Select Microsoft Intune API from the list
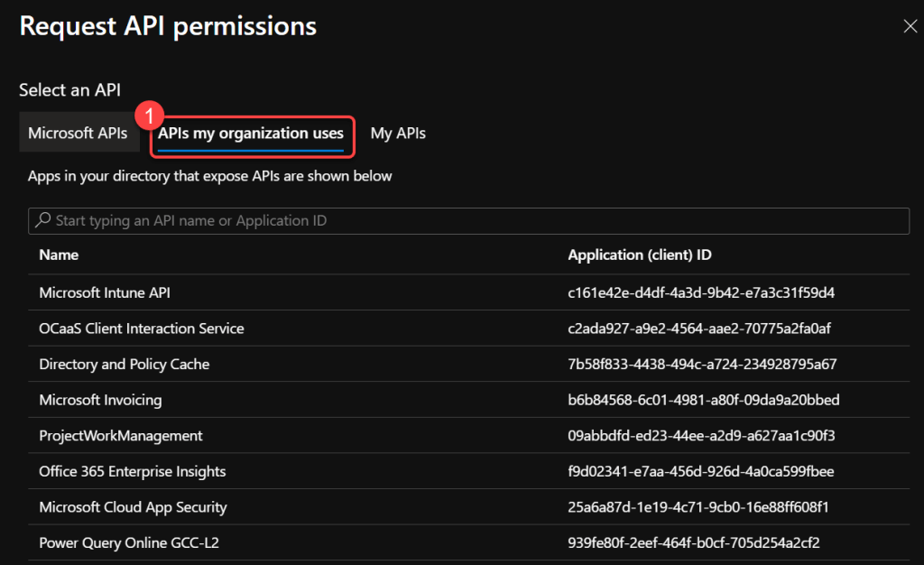 (x=105, y=292)
